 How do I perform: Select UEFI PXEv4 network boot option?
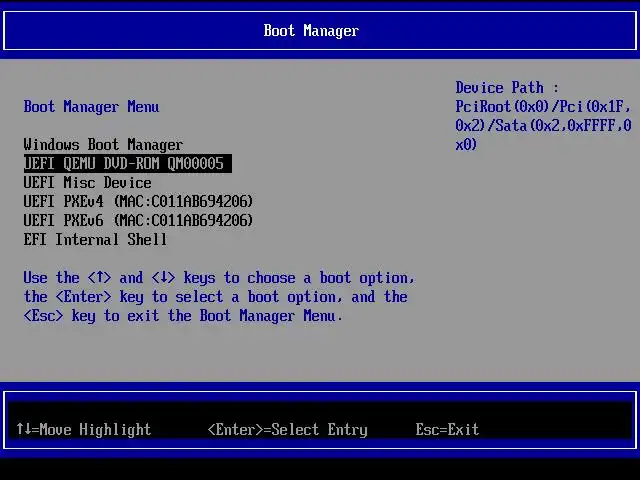click(x=138, y=201)
